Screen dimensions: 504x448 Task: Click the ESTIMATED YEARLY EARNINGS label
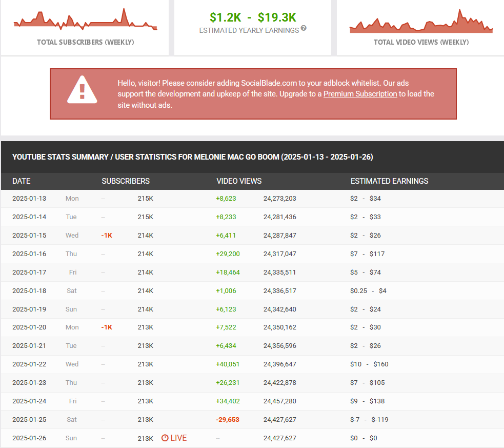click(249, 30)
